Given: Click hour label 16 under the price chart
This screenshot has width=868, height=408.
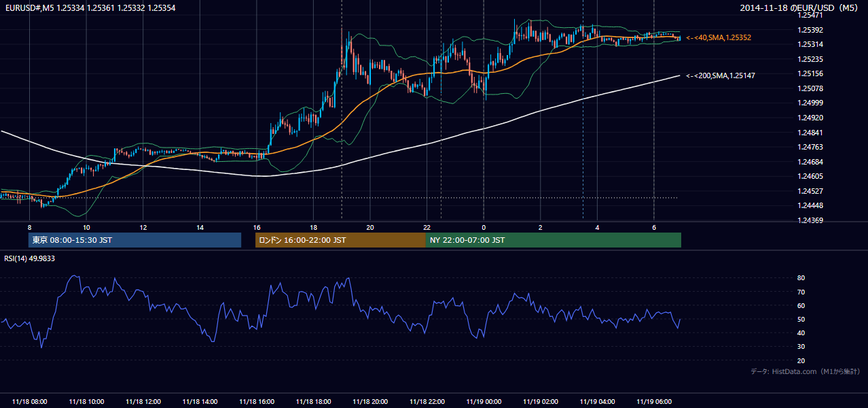Looking at the screenshot, I should (257, 226).
